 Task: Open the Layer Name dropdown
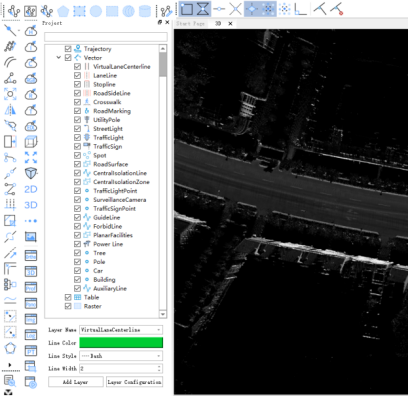pos(121,330)
